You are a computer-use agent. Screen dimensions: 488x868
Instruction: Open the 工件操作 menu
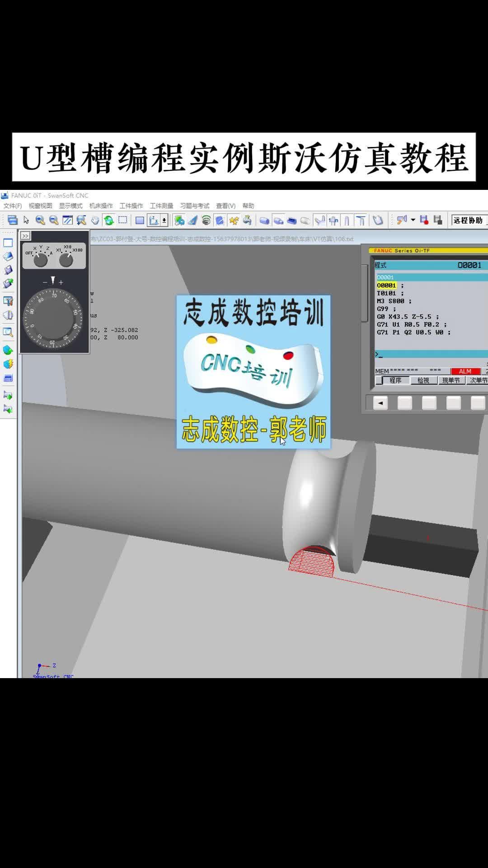coord(131,206)
